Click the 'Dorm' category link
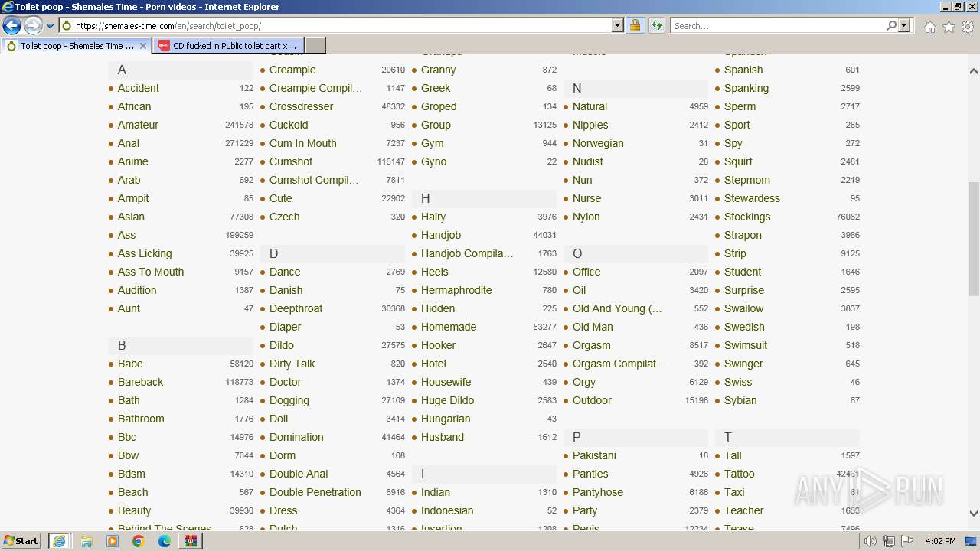The image size is (980, 551). pos(283,455)
